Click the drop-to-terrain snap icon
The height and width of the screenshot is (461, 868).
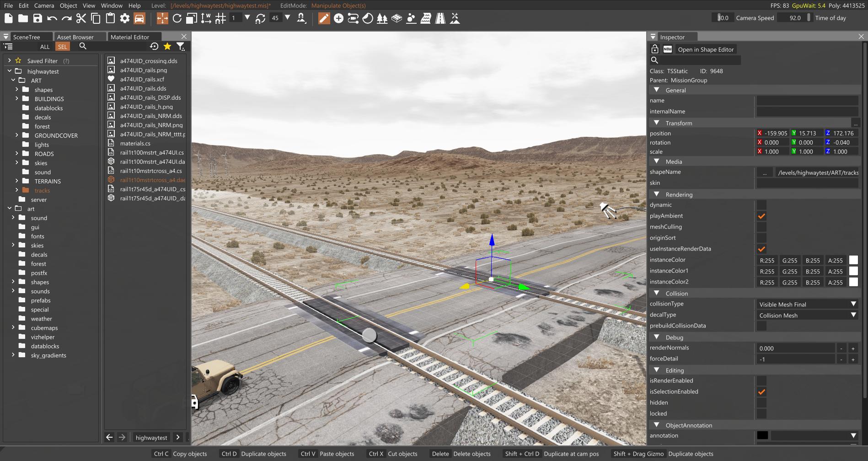[x=301, y=18]
